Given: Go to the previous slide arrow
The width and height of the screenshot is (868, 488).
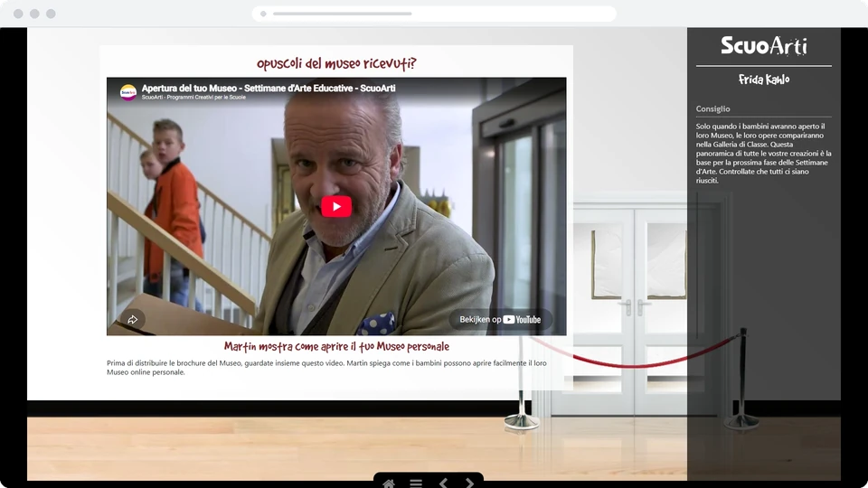Looking at the screenshot, I should coord(443,483).
